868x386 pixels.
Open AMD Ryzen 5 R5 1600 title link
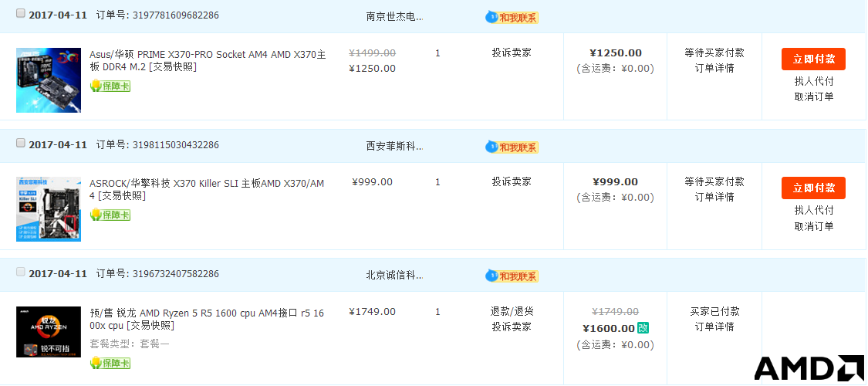[x=207, y=319]
